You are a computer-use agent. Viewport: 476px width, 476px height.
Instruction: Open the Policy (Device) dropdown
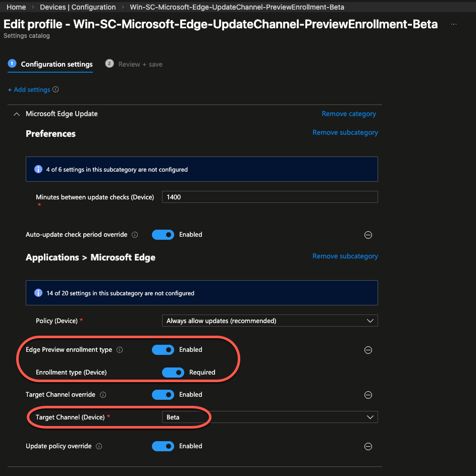270,321
